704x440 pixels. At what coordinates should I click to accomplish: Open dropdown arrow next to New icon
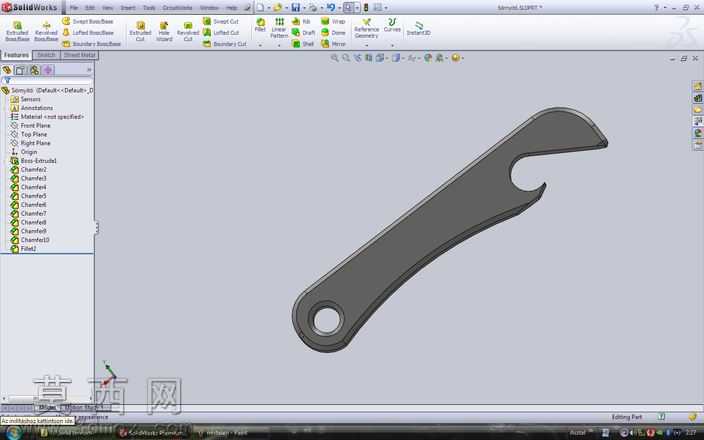[x=268, y=8]
